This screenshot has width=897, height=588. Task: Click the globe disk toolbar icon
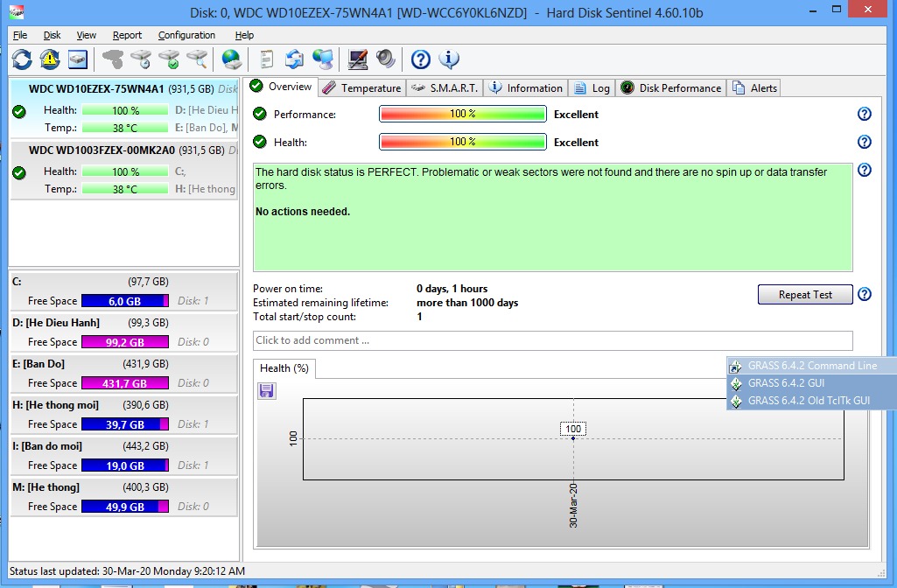pyautogui.click(x=231, y=59)
